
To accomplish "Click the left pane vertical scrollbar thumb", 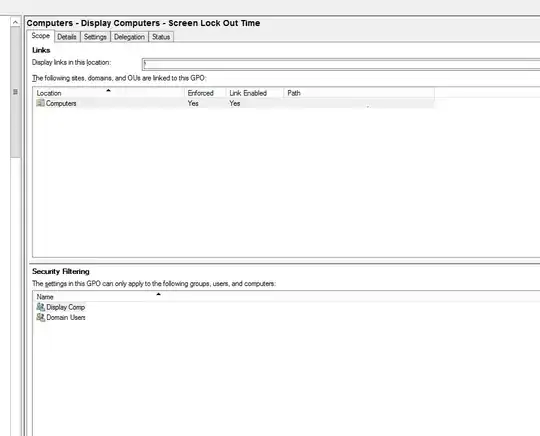I will 15,92.
